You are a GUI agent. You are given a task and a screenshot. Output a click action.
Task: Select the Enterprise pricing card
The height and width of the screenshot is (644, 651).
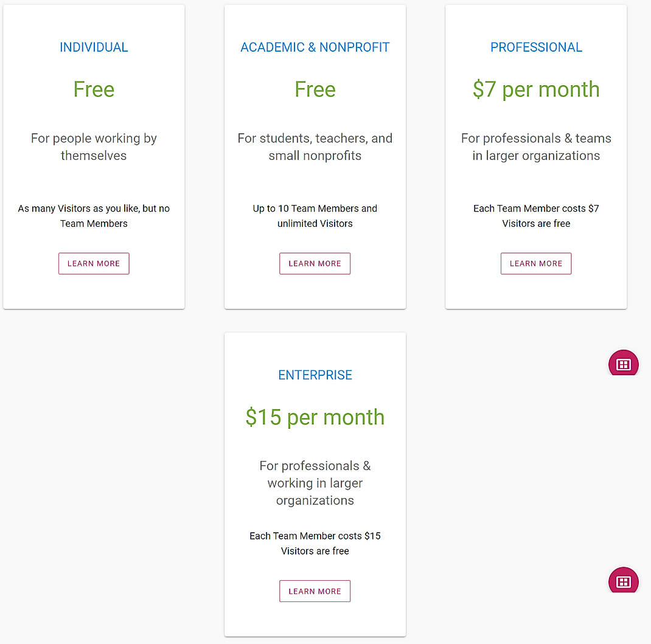tap(315, 484)
